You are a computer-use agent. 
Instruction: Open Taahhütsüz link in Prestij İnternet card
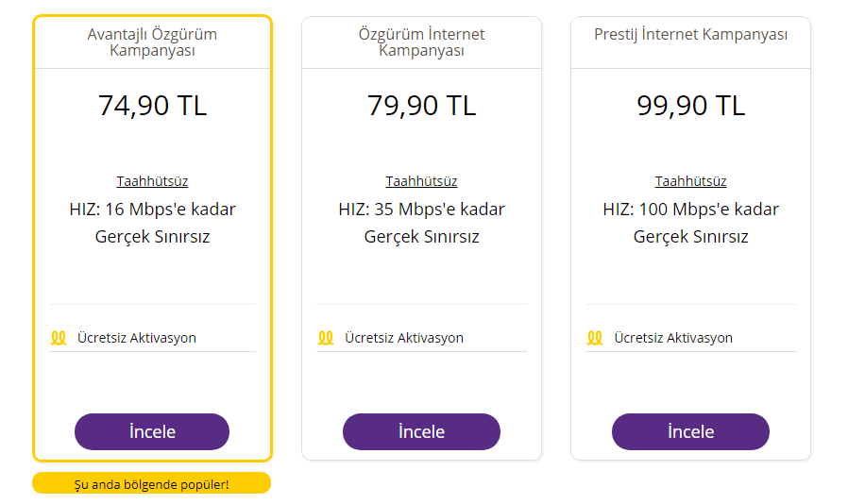pos(690,181)
